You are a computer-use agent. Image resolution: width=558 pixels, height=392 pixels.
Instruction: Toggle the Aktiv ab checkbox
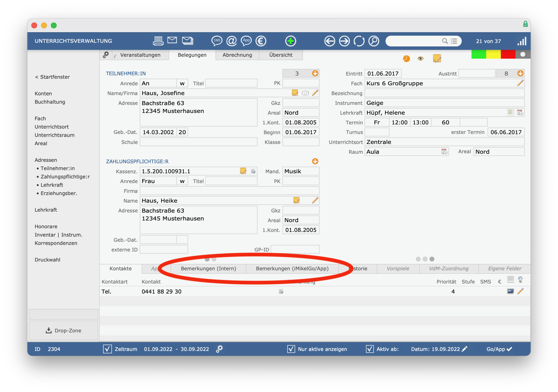coord(370,349)
